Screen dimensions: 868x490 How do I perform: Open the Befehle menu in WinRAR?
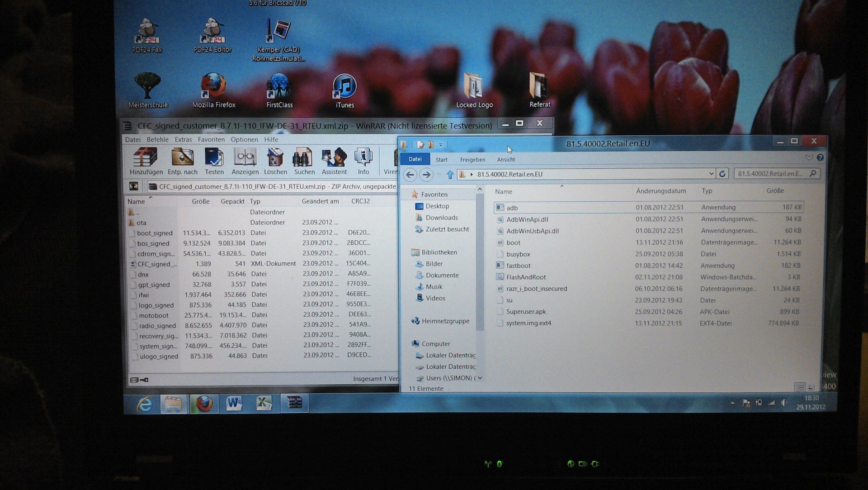point(157,139)
